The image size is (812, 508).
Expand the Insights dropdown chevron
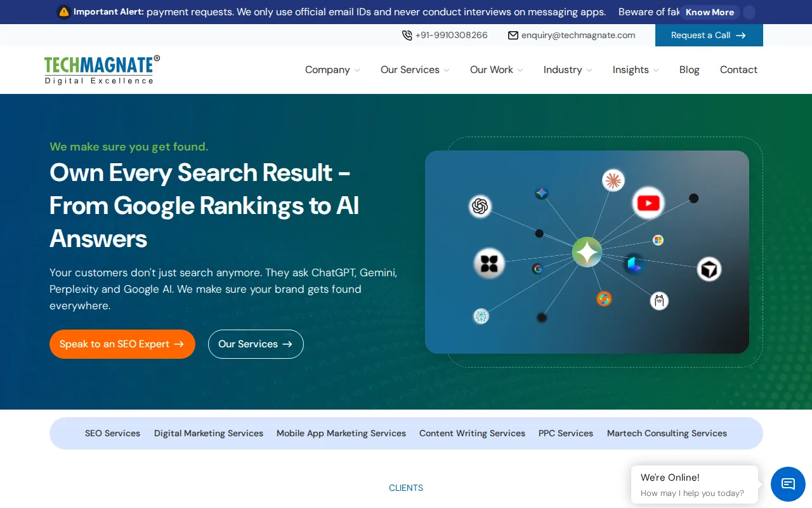[656, 70]
